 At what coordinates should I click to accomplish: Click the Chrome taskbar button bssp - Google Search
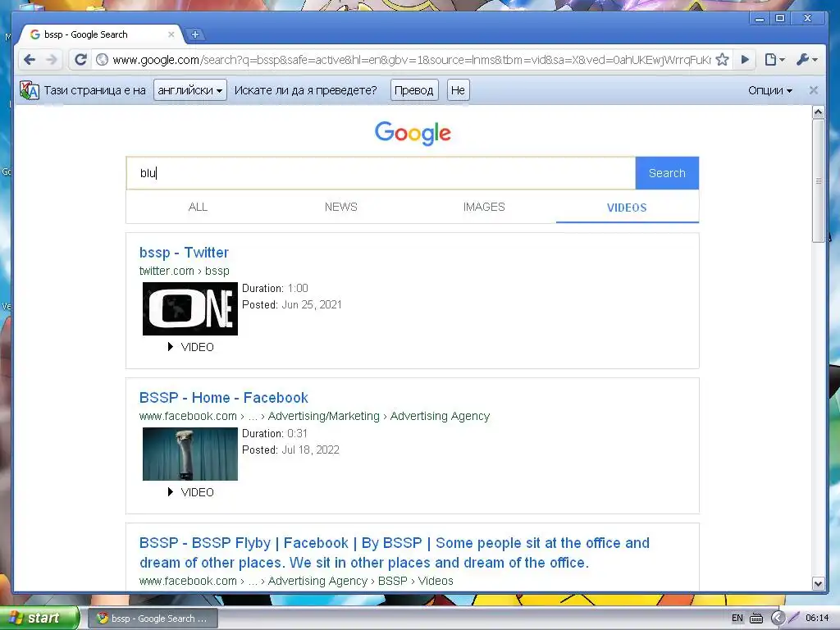pyautogui.click(x=152, y=619)
